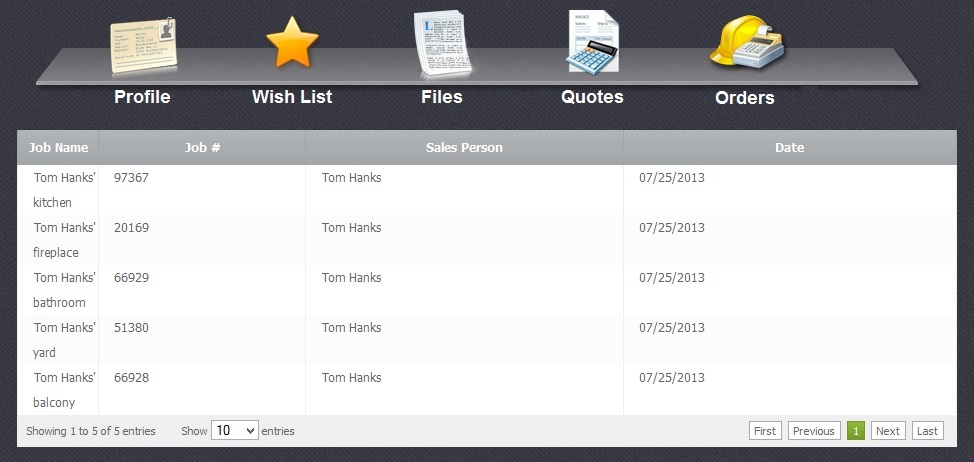
Task: Open the Orders text label
Action: pos(745,98)
